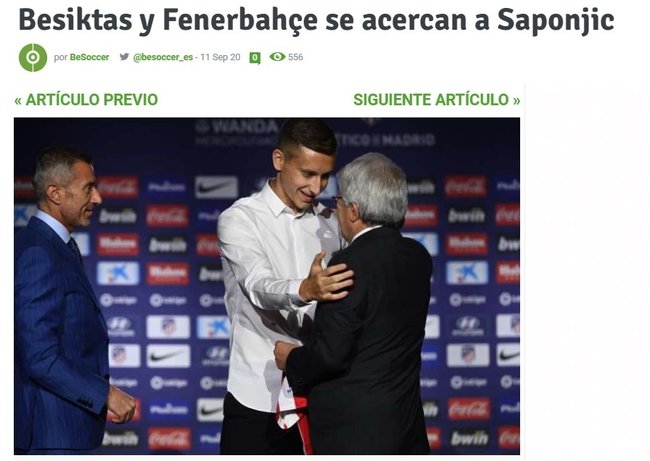This screenshot has height=461, width=650.
Task: Click the » chevron after SIGUIENTE ARTÍCULO
Action: click(517, 100)
